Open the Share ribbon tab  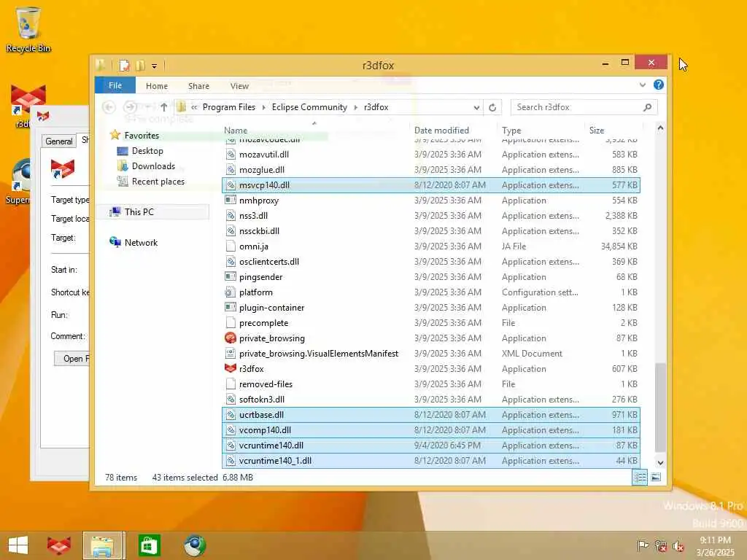pyautogui.click(x=198, y=86)
